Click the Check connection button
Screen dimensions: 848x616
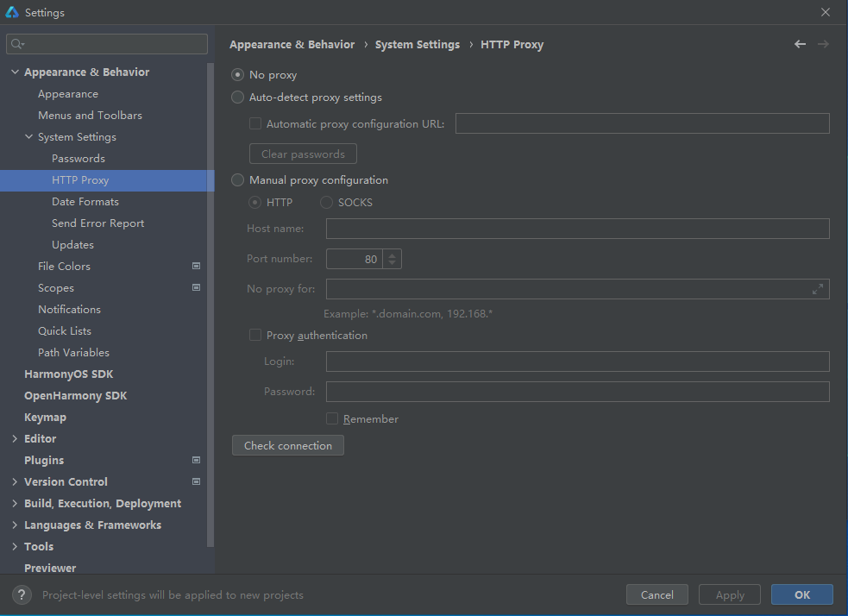288,445
